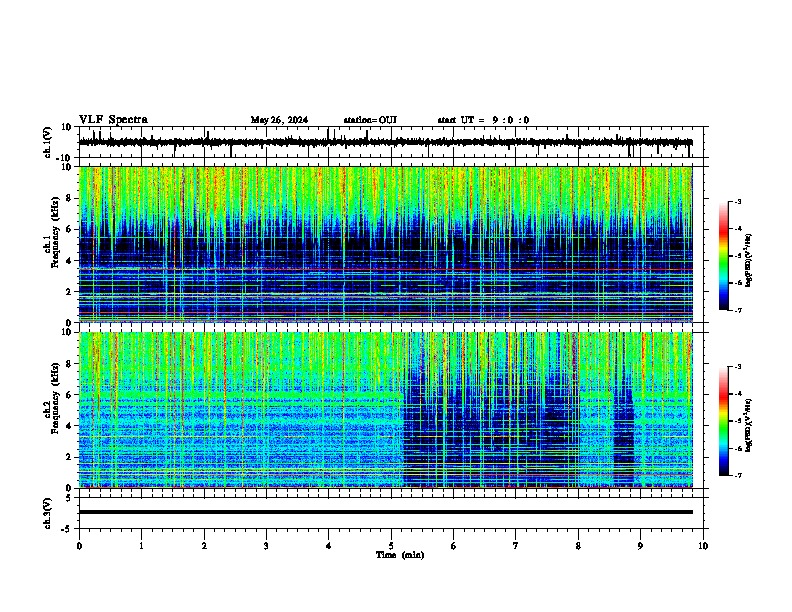Click the 'ch.3(V)' axis label
Image resolution: width=792 pixels, height=612 pixels.
click(x=48, y=513)
